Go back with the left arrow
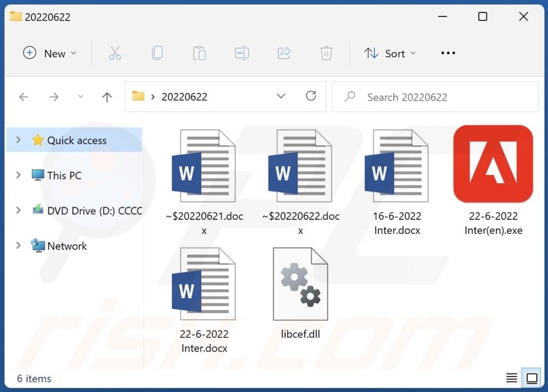 (24, 96)
